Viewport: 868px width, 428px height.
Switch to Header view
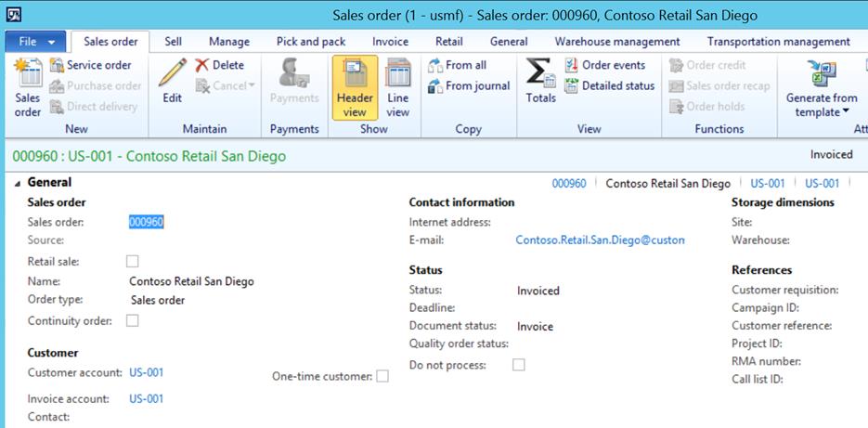click(x=355, y=87)
